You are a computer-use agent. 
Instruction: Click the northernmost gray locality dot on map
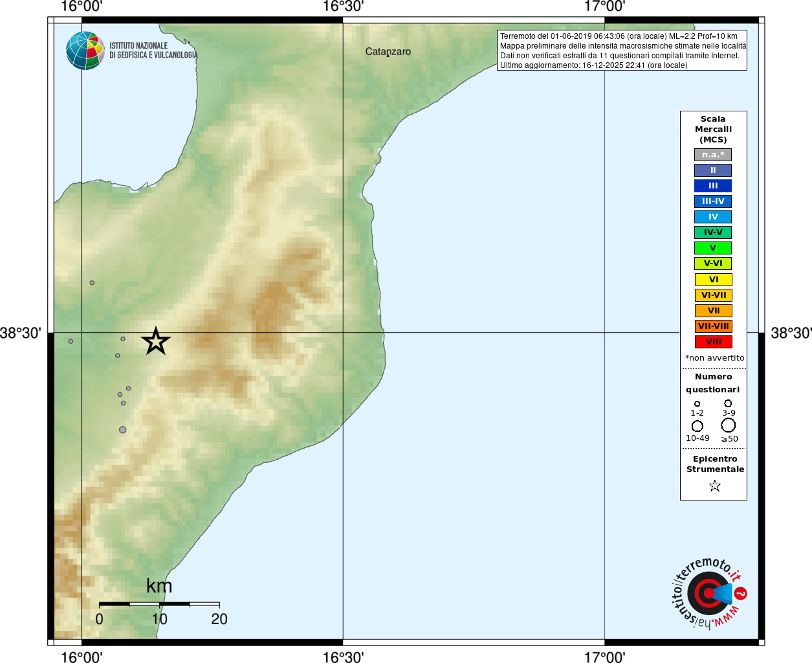coord(92,283)
